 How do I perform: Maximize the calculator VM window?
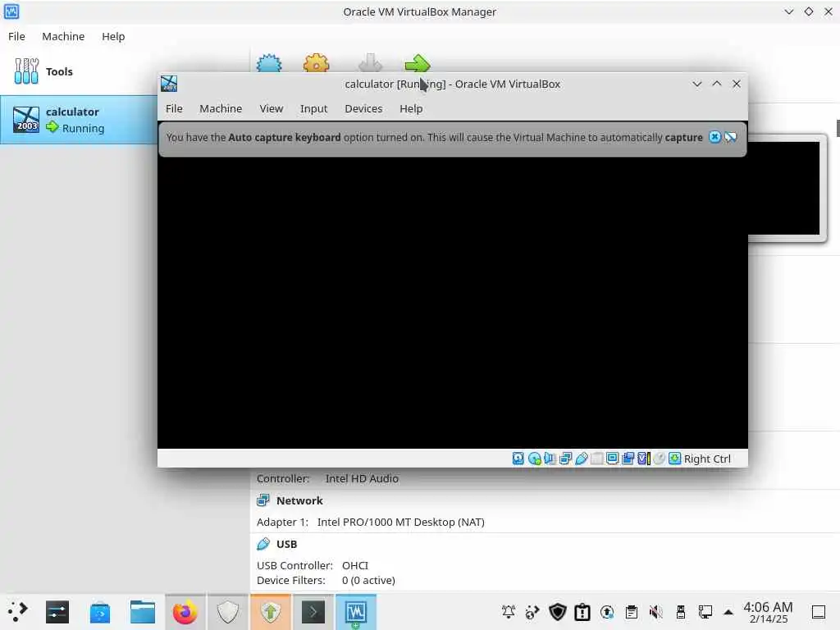pyautogui.click(x=717, y=84)
